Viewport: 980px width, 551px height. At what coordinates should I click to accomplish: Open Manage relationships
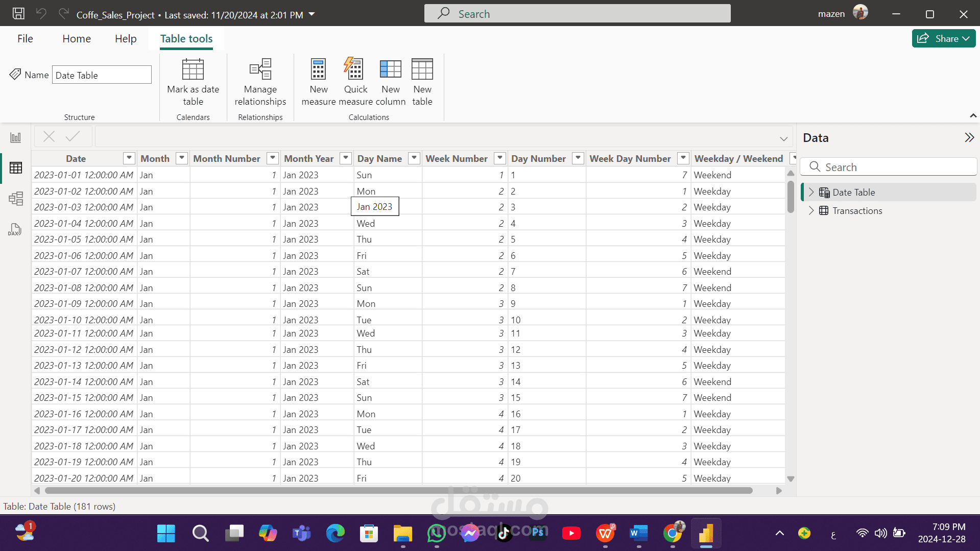260,82
